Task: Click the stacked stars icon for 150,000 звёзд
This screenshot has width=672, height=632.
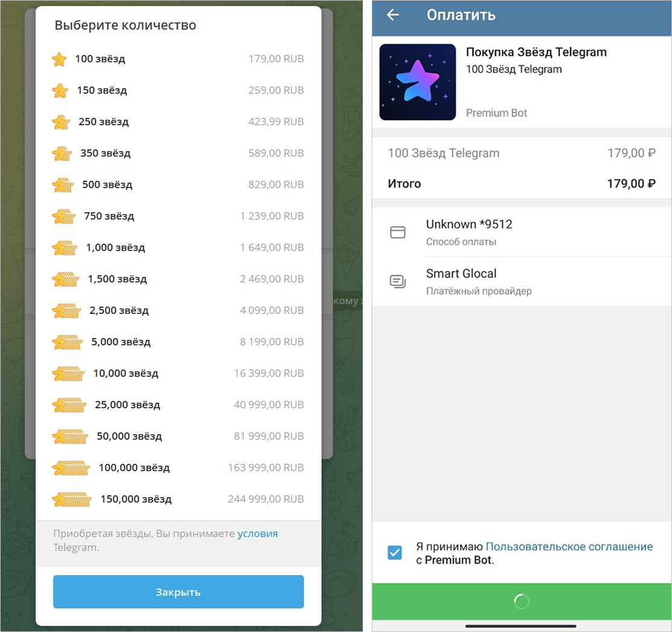Action: tap(71, 500)
